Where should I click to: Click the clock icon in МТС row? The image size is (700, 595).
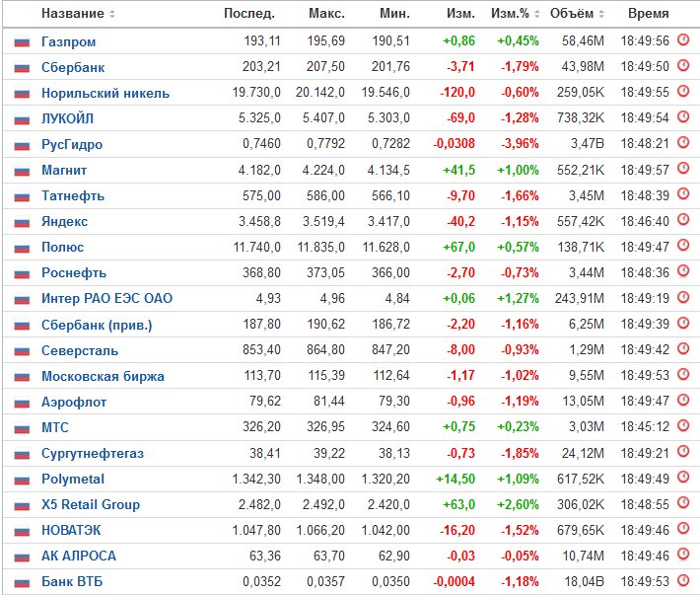tap(683, 425)
